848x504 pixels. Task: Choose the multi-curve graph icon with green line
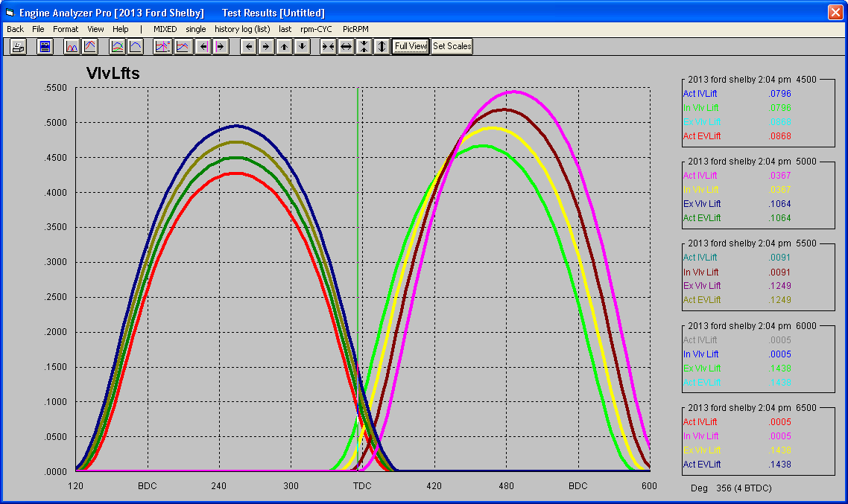coord(117,46)
